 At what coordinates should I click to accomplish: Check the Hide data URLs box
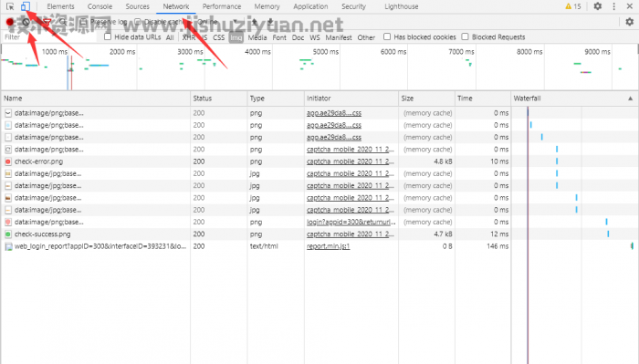[108, 36]
